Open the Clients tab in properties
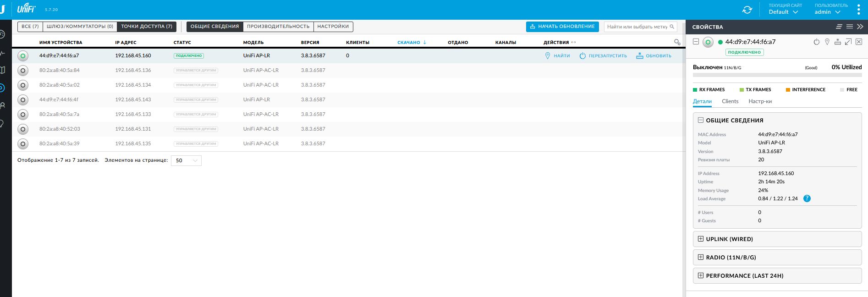Viewport: 868px width, 297px height. [730, 101]
